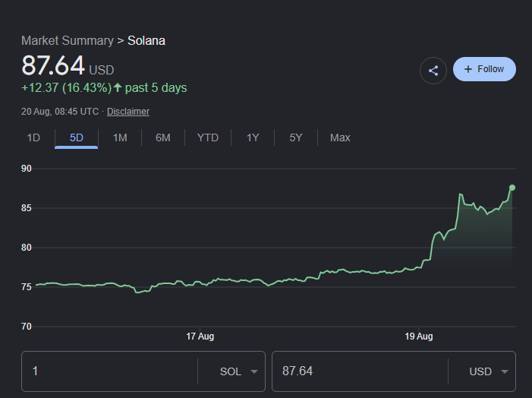The height and width of the screenshot is (398, 532).
Task: Click the 70 y-axis label
Action: (26, 327)
